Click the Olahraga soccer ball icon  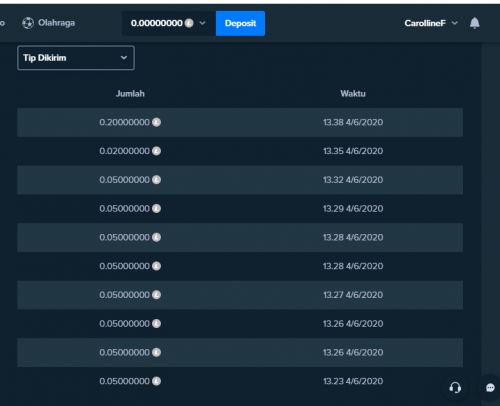pyautogui.click(x=28, y=23)
